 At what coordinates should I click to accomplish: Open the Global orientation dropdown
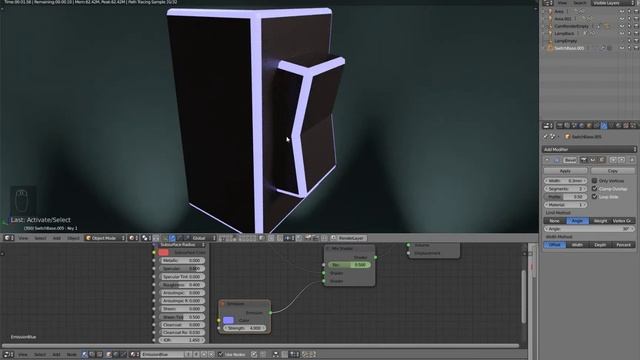tap(204, 238)
